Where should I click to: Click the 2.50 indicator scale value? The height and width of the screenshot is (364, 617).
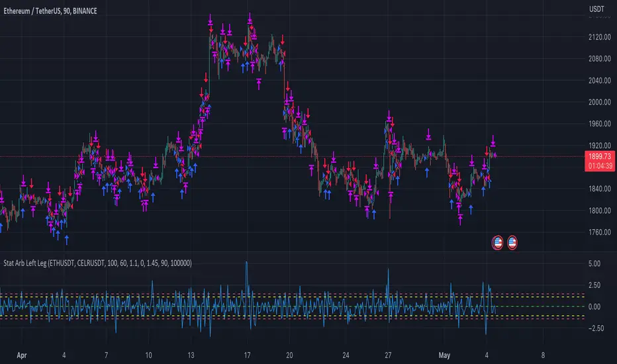click(594, 285)
